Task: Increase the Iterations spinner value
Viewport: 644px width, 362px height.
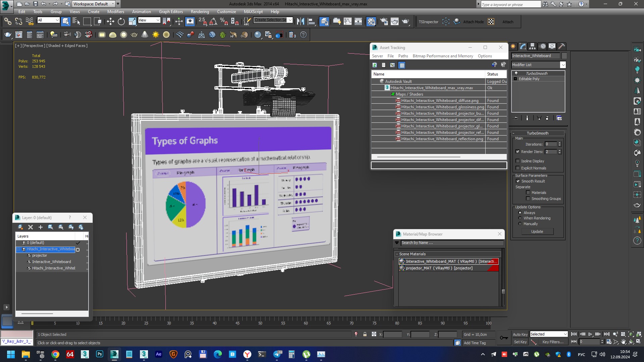Action: (x=559, y=143)
